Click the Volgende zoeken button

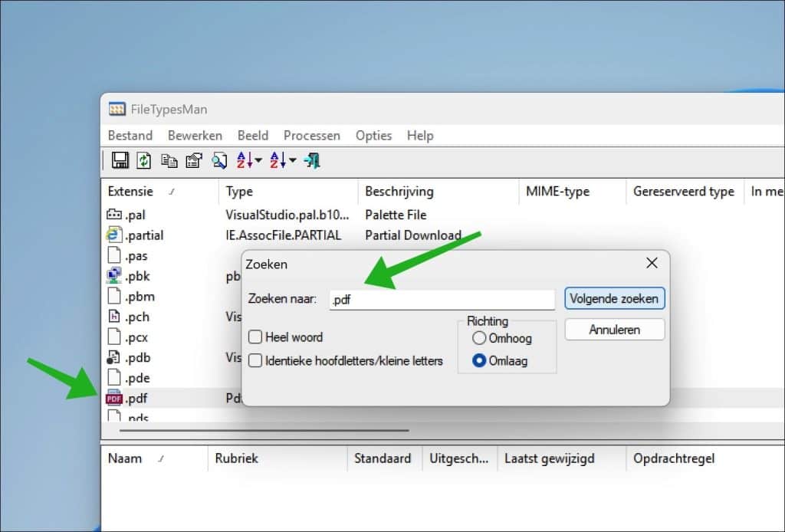coord(614,298)
